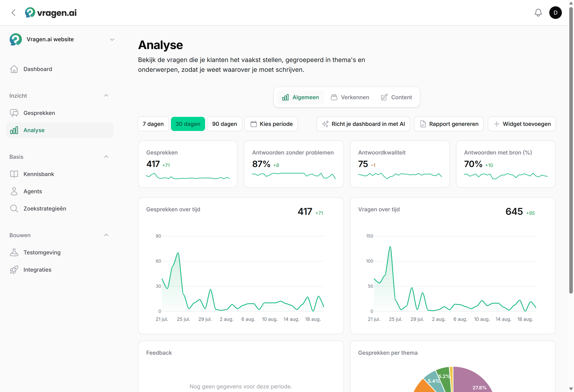Open the Antwoorden met bron (%) card
Screen dimensions: 574x392
point(506,164)
